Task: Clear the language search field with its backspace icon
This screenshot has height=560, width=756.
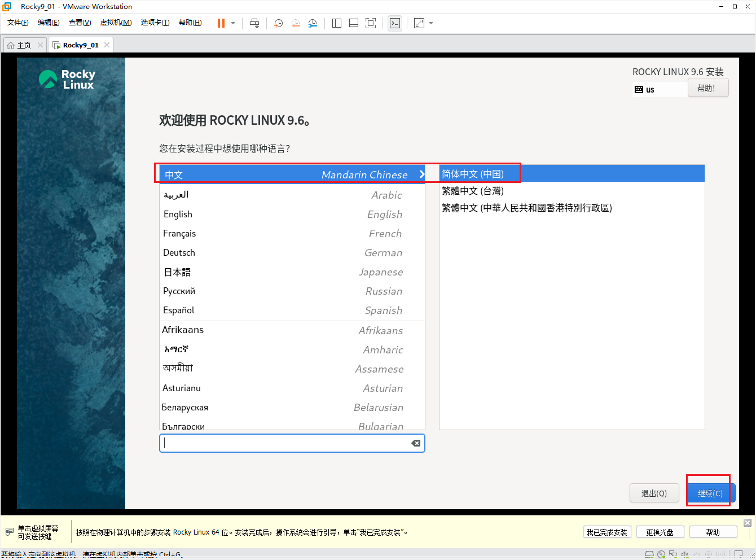Action: tap(416, 443)
